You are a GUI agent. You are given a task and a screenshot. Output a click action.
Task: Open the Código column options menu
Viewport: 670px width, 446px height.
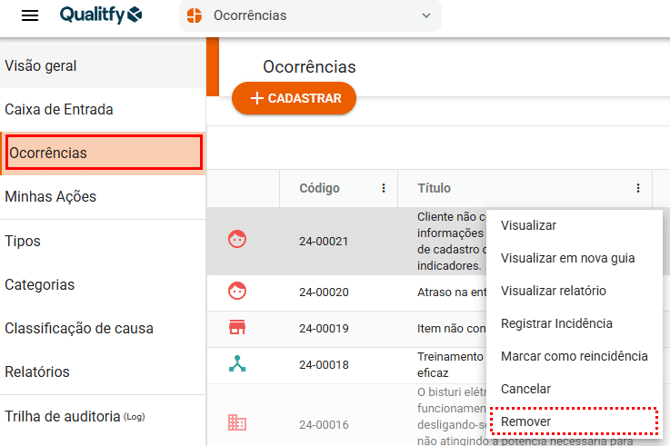[x=383, y=188]
